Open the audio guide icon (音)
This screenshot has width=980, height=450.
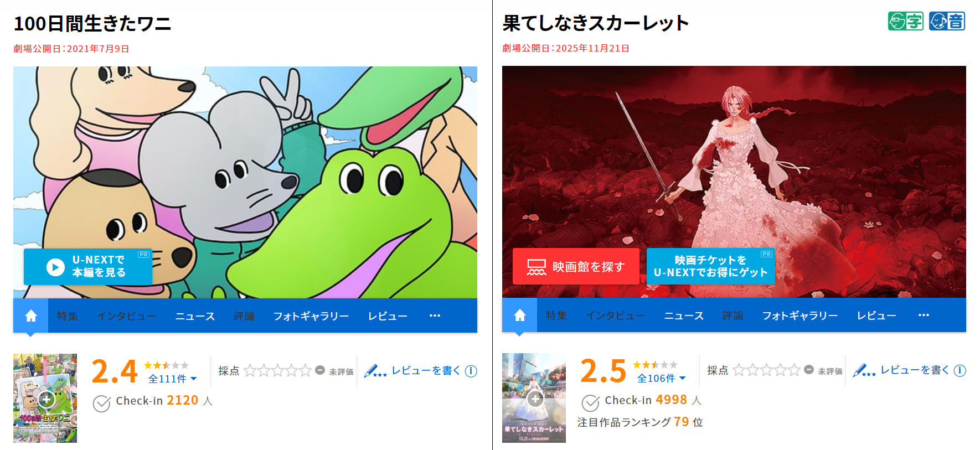click(x=947, y=21)
